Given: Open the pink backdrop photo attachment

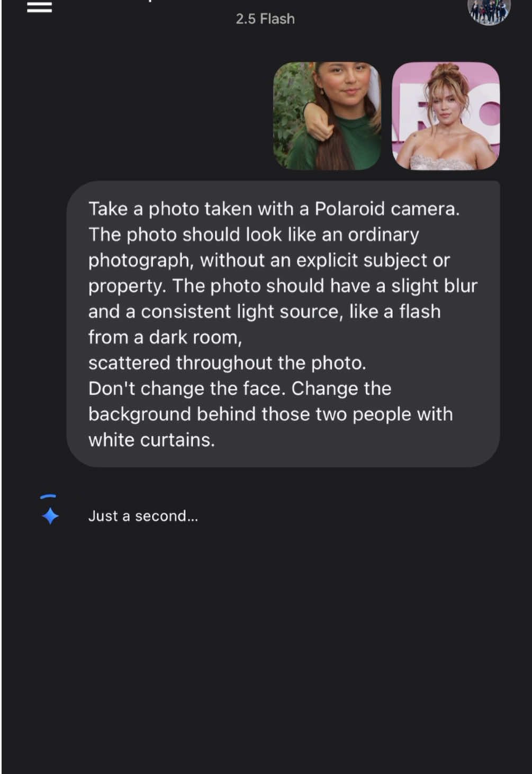Looking at the screenshot, I should [446, 116].
